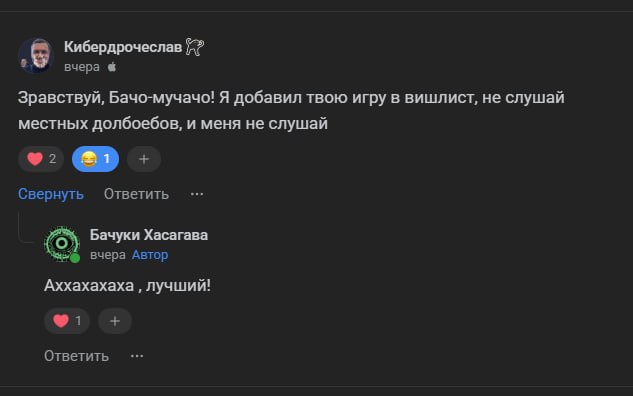Open Кибердрочеслав's profile avatar
The height and width of the screenshot is (396, 633).
[36, 56]
